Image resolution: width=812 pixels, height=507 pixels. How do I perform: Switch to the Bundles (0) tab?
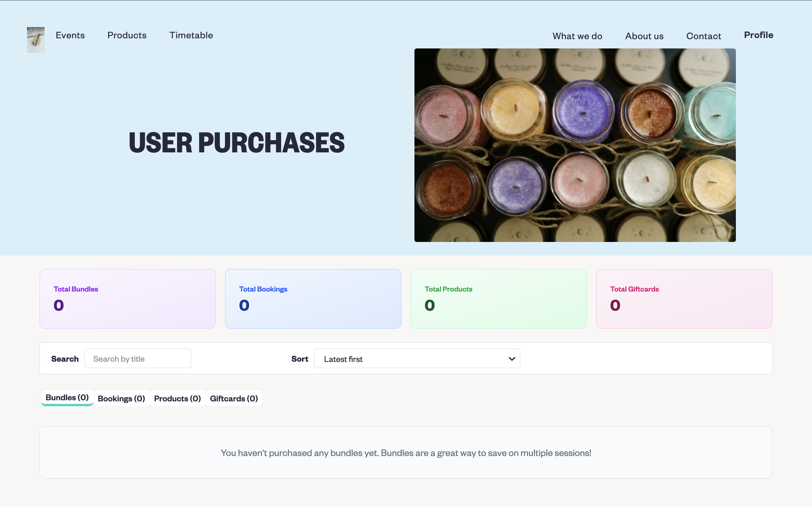point(67,398)
